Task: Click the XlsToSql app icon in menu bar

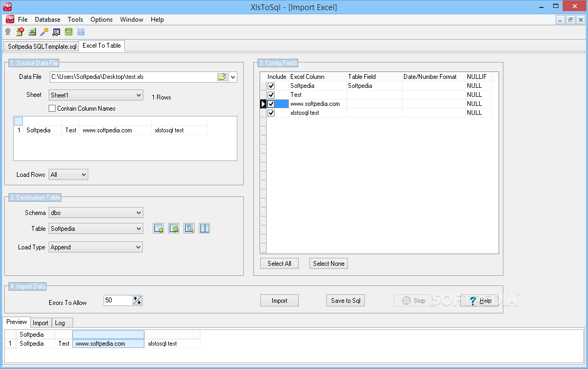Action: [10, 19]
